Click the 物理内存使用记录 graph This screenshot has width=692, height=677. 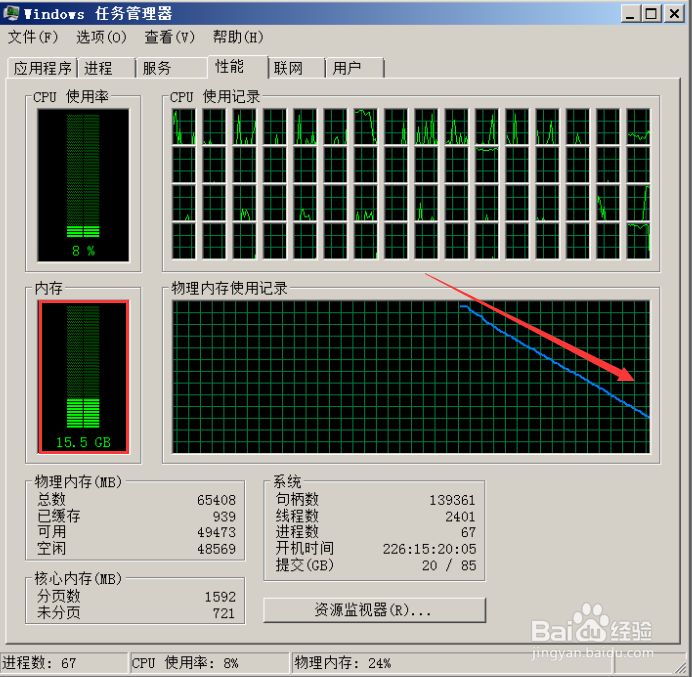click(411, 377)
